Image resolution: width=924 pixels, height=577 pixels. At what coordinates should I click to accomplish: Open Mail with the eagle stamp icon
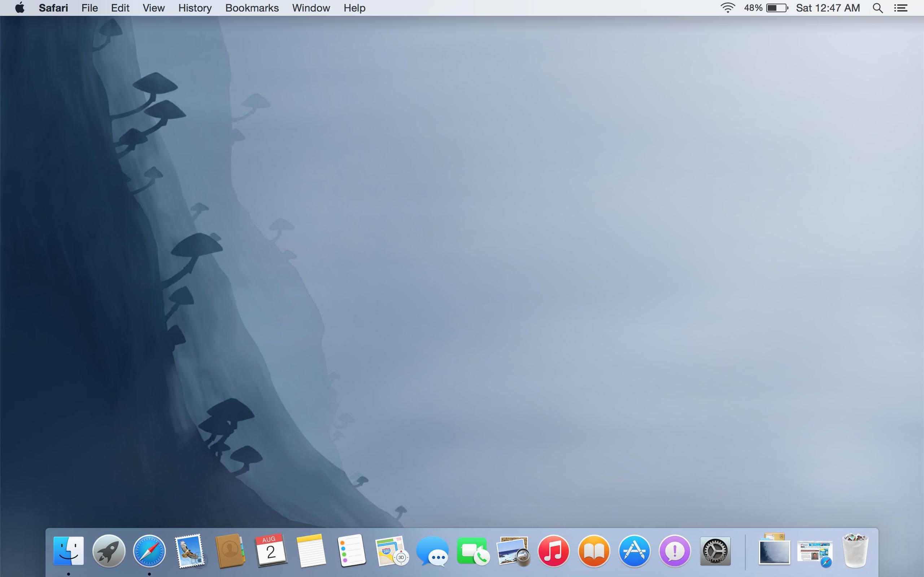190,551
